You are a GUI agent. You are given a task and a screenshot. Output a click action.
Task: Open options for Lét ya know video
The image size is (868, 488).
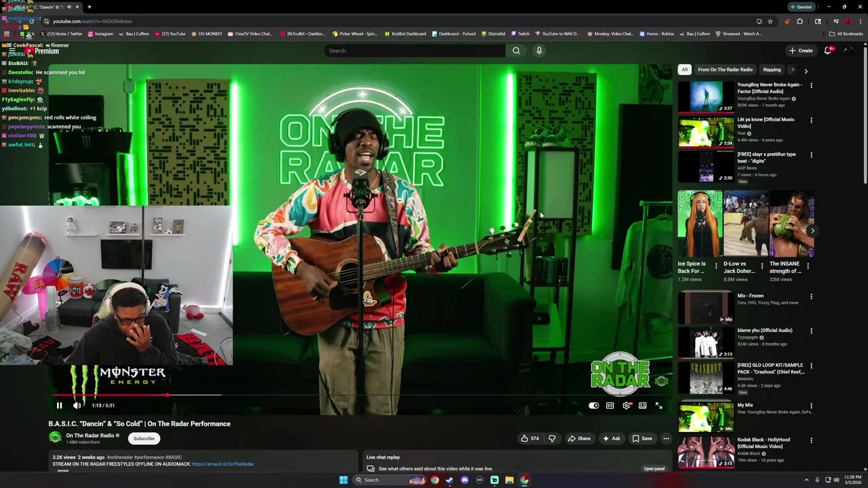pyautogui.click(x=811, y=120)
